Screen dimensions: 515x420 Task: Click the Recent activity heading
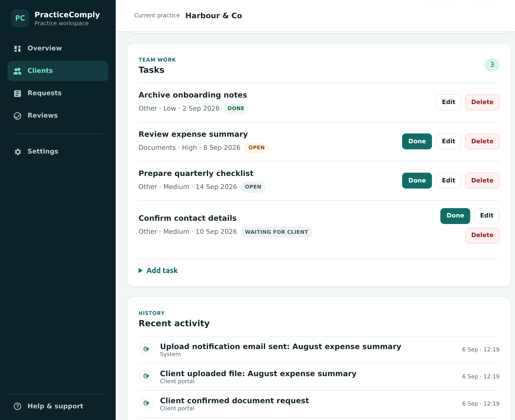tap(174, 323)
